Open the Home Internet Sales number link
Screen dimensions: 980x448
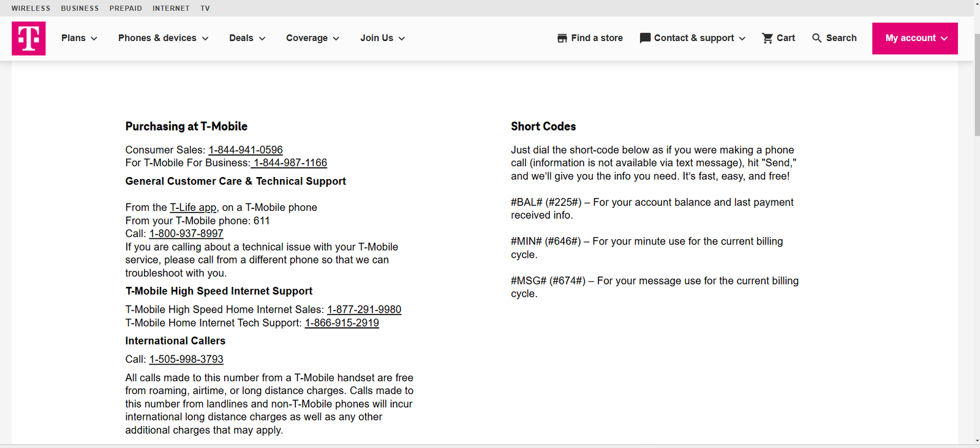364,309
